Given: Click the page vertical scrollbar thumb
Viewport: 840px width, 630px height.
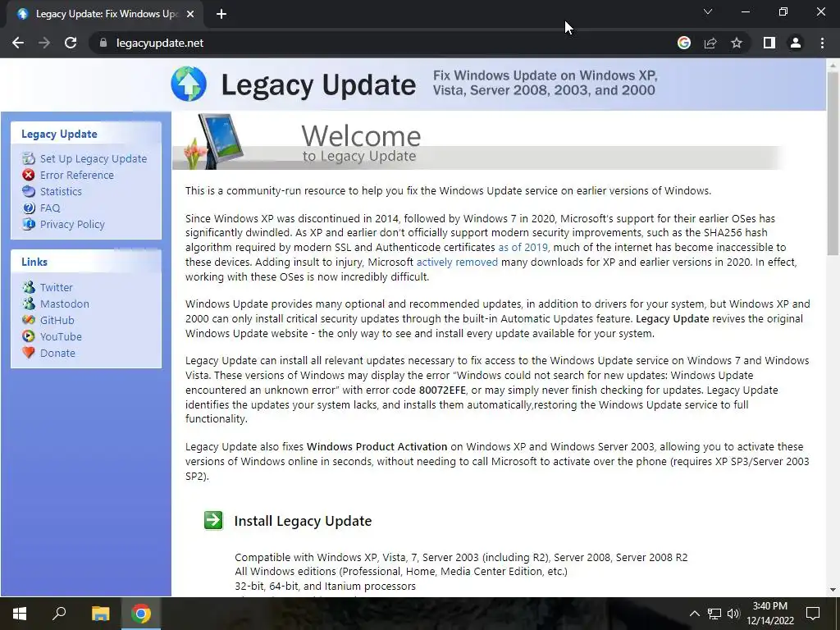Looking at the screenshot, I should (x=833, y=164).
